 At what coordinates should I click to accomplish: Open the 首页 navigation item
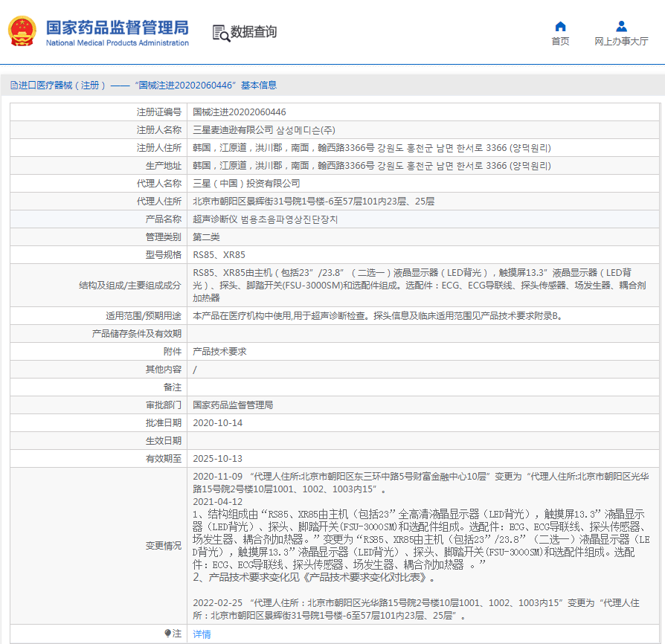click(560, 42)
